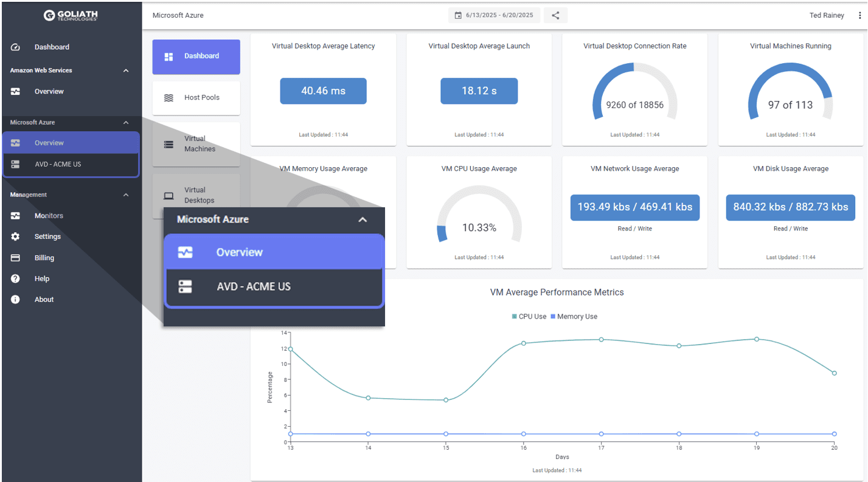Click the 10.33% CPU usage value

tap(479, 228)
